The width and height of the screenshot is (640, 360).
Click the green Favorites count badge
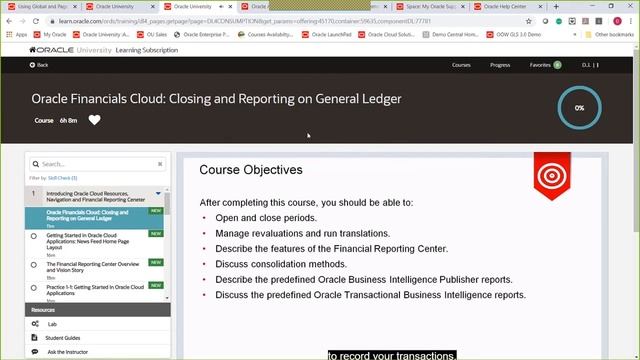click(x=557, y=65)
